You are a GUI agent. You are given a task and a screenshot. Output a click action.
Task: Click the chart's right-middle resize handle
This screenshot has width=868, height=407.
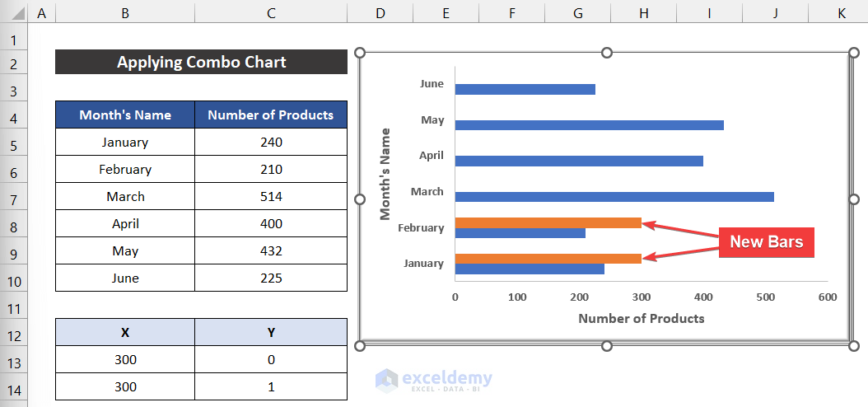(x=853, y=199)
